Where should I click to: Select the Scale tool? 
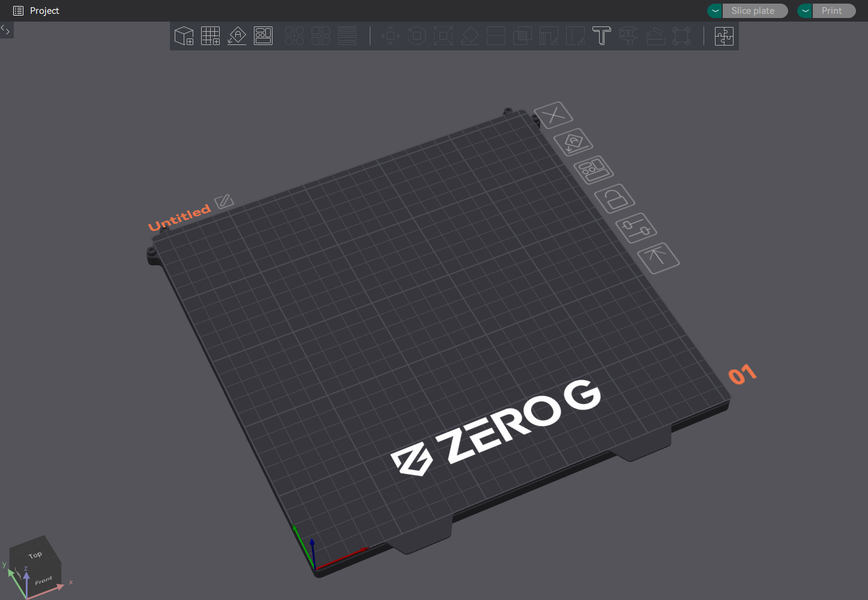coord(443,36)
